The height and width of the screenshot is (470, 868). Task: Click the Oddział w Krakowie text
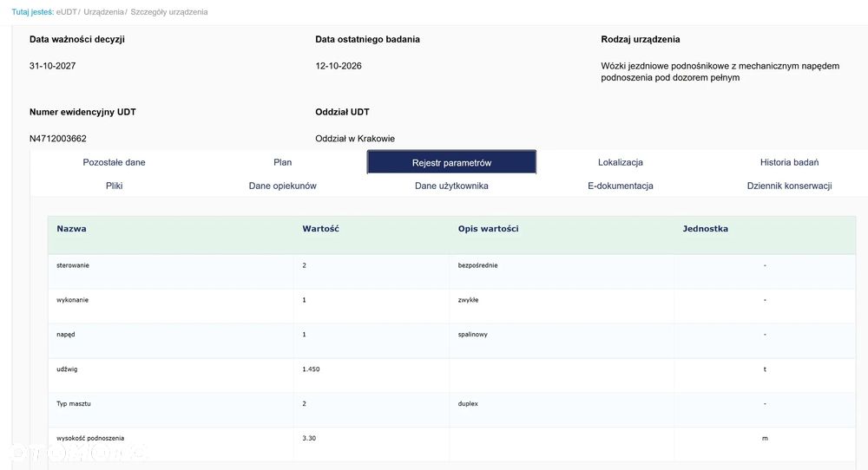point(355,138)
